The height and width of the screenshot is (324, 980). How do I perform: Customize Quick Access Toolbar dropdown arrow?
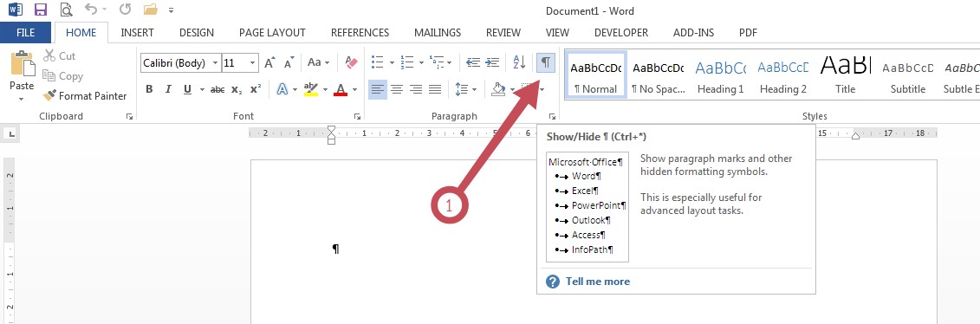click(172, 10)
